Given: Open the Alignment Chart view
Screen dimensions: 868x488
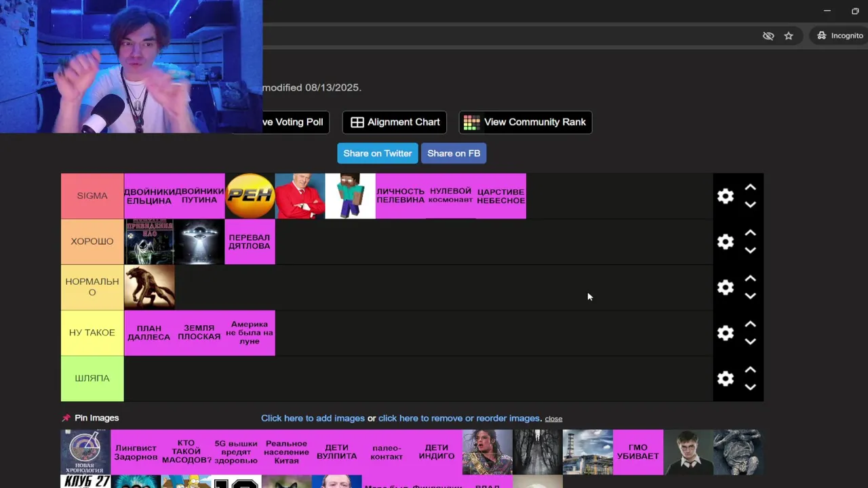Looking at the screenshot, I should (x=395, y=122).
